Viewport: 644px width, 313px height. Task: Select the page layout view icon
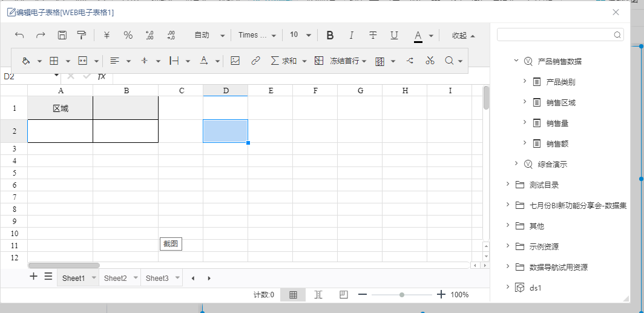point(344,294)
